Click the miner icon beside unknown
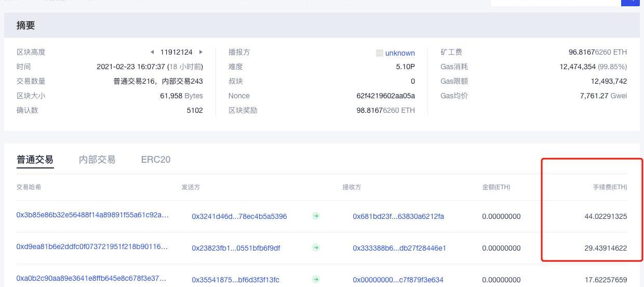Screen dimensions: 644x287 point(379,53)
